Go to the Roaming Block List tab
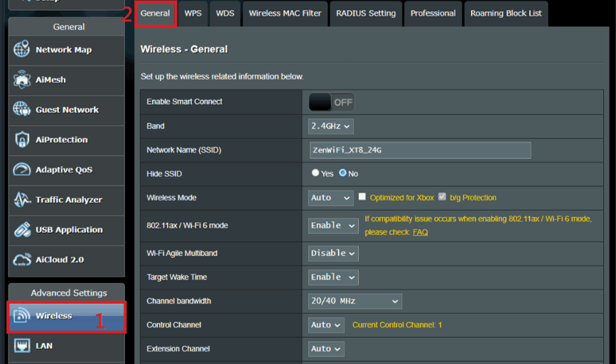The height and width of the screenshot is (364, 616). pos(505,13)
